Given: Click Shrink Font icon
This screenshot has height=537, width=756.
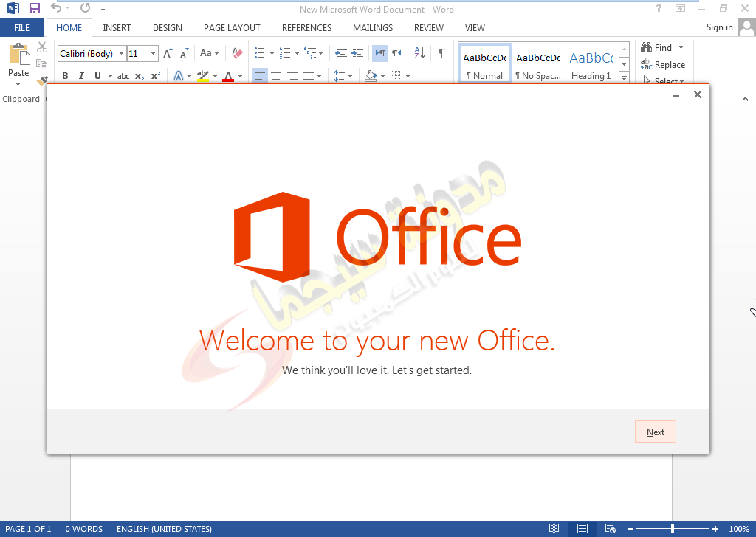Looking at the screenshot, I should tap(184, 53).
